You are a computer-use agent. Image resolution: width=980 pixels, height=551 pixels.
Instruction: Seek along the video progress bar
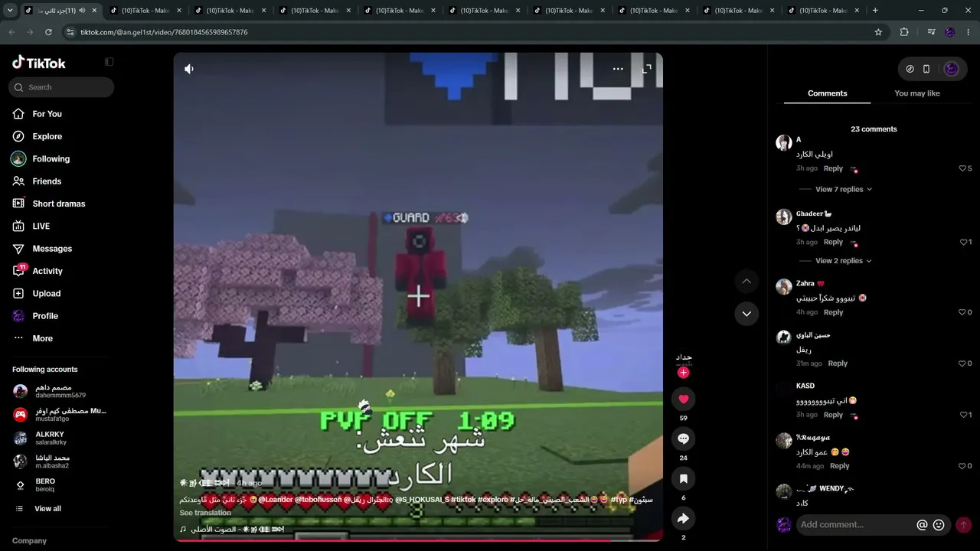418,540
